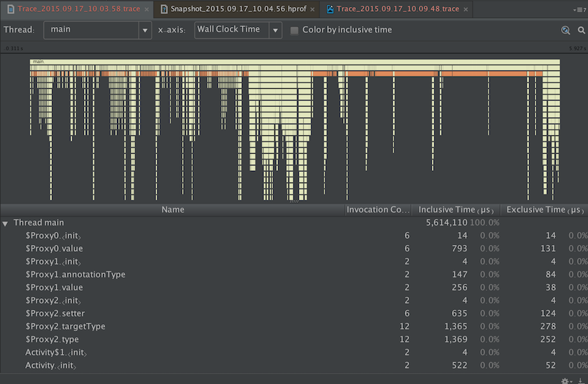The height and width of the screenshot is (384, 588).
Task: Open the Thread main dropdown
Action: (97, 30)
